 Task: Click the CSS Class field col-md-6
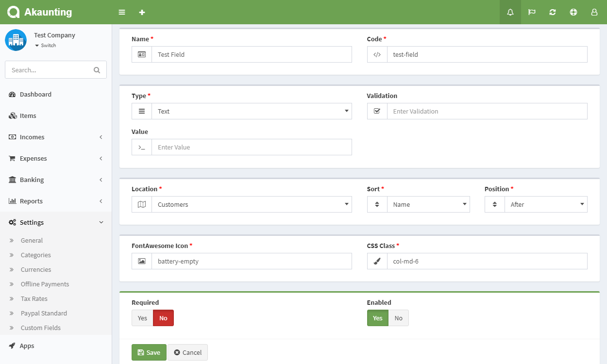487,261
